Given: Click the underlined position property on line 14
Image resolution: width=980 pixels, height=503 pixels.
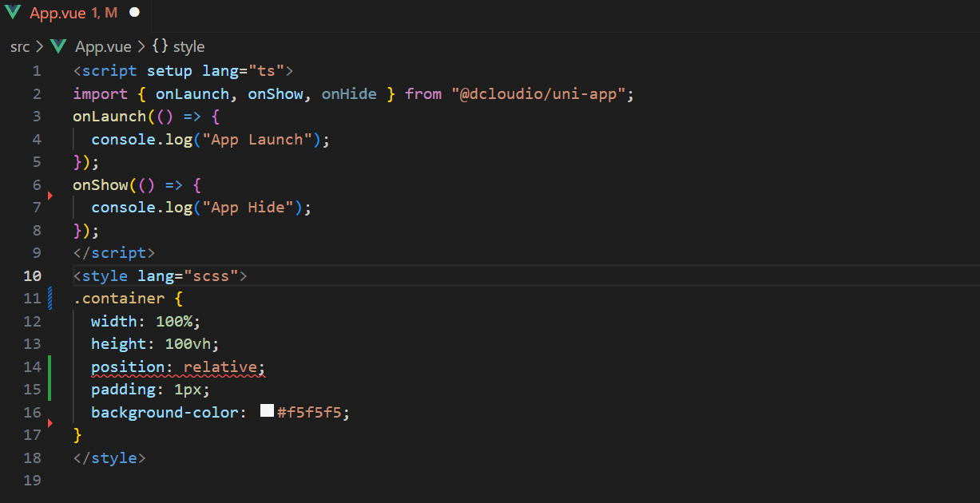Looking at the screenshot, I should coord(127,367).
